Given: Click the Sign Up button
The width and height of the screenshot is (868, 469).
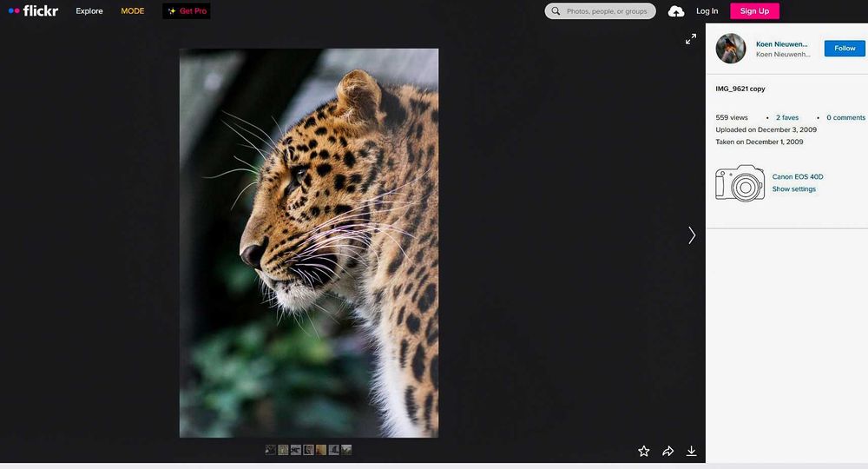Looking at the screenshot, I should [x=754, y=11].
